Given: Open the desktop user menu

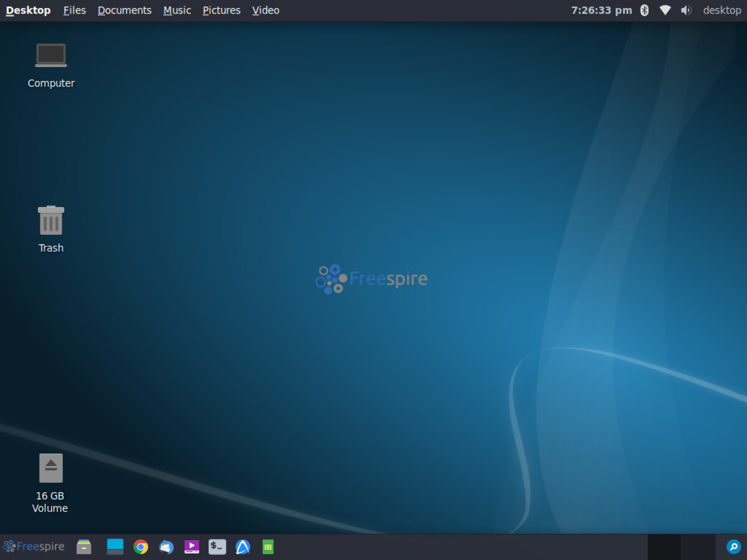Looking at the screenshot, I should [722, 10].
